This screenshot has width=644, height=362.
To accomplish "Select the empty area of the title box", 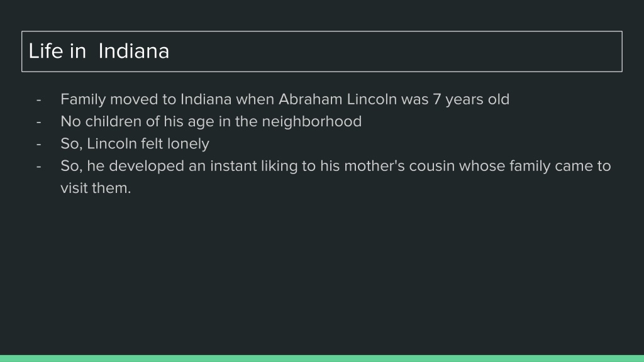I will [x=394, y=52].
